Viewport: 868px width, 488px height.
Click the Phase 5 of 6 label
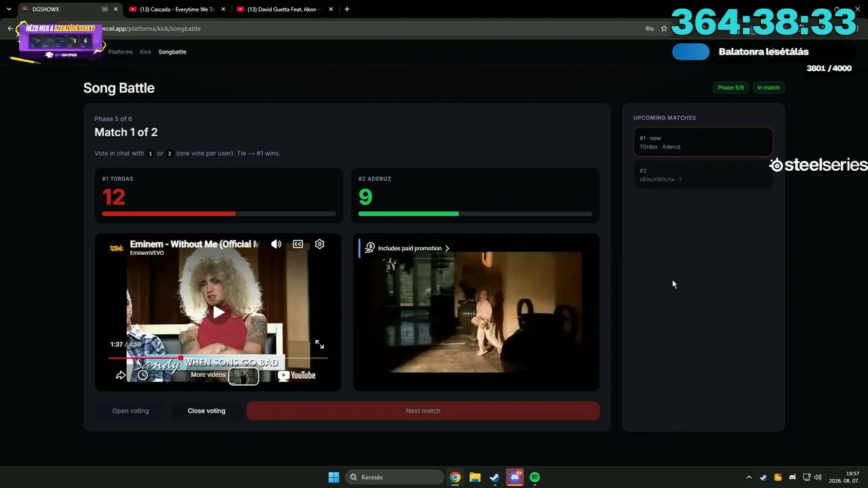113,119
